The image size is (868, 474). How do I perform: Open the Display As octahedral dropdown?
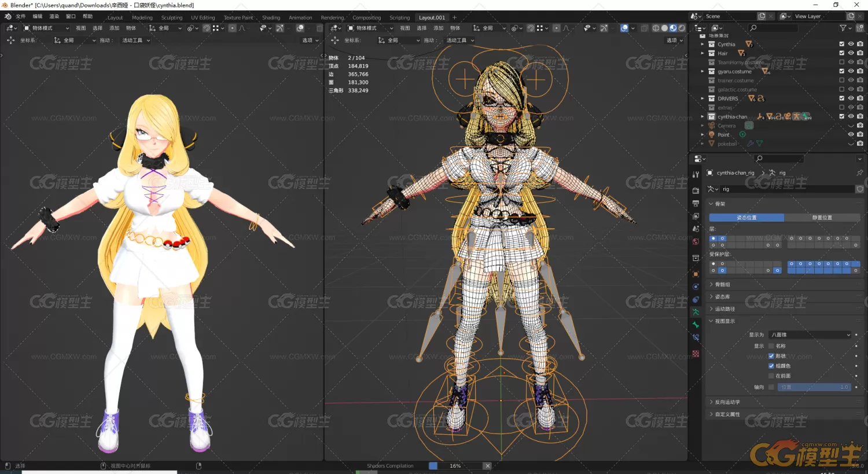810,335
